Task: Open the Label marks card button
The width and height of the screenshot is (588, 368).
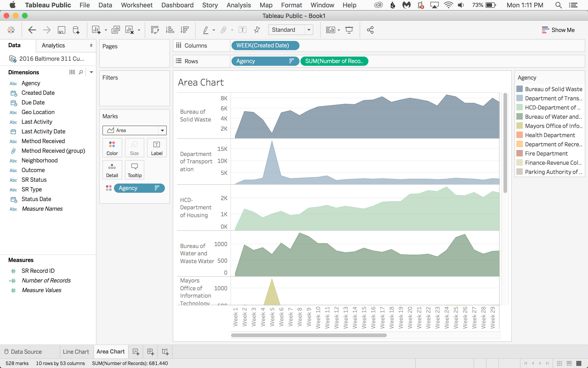Action: 157,148
